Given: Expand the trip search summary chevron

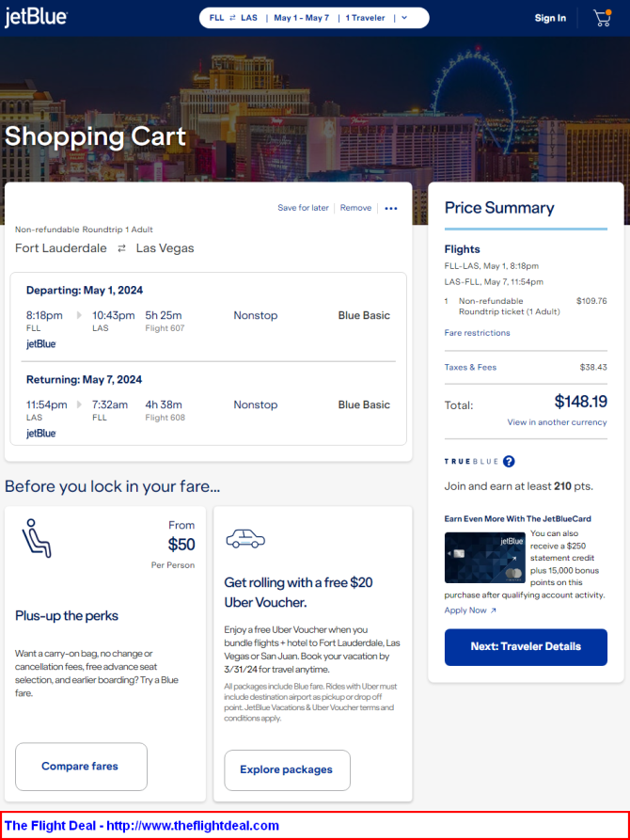Looking at the screenshot, I should pyautogui.click(x=404, y=18).
